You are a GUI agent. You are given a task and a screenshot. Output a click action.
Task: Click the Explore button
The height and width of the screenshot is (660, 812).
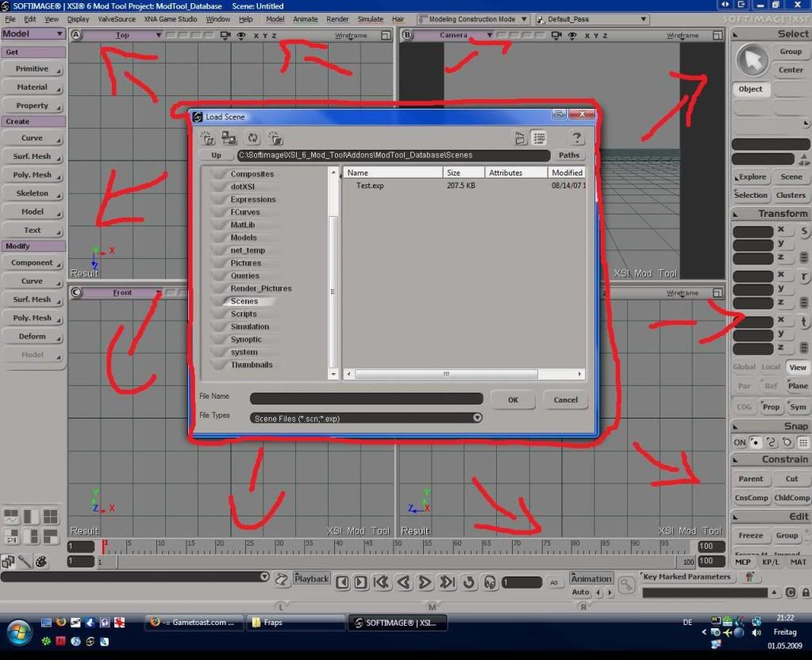coord(752,177)
